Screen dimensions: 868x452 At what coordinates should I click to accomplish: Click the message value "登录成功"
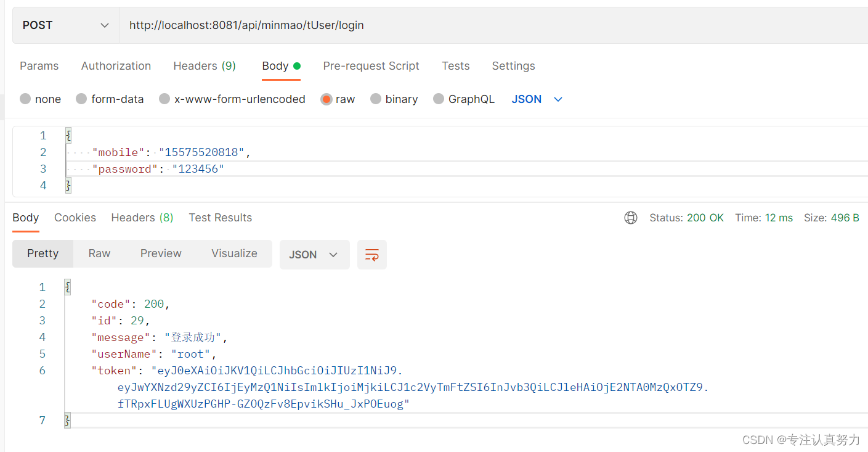(193, 337)
